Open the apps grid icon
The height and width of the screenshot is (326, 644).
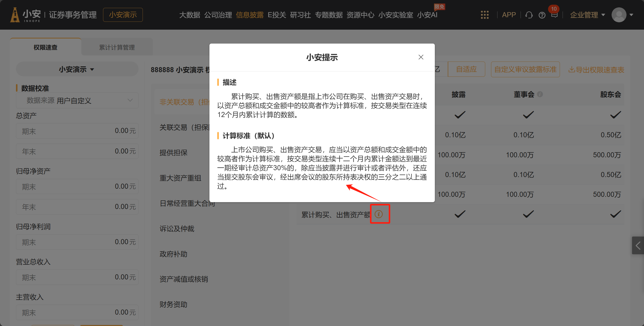[484, 15]
